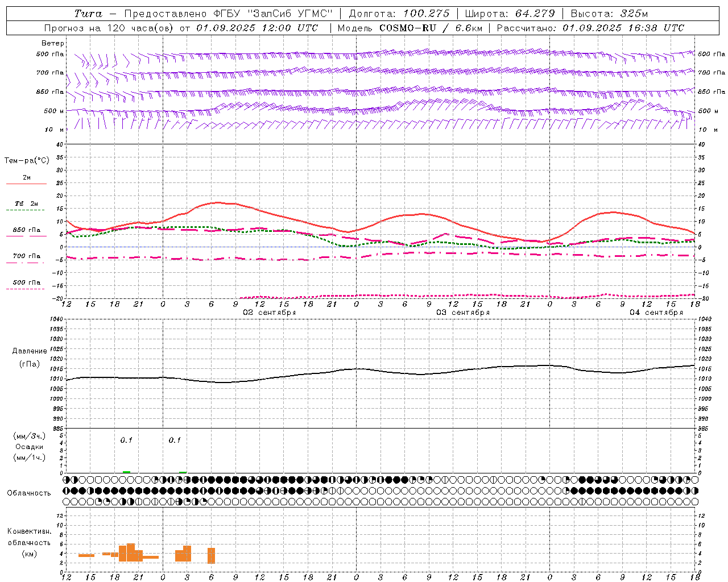Click the "Осадки" precipitation label

coord(30,447)
